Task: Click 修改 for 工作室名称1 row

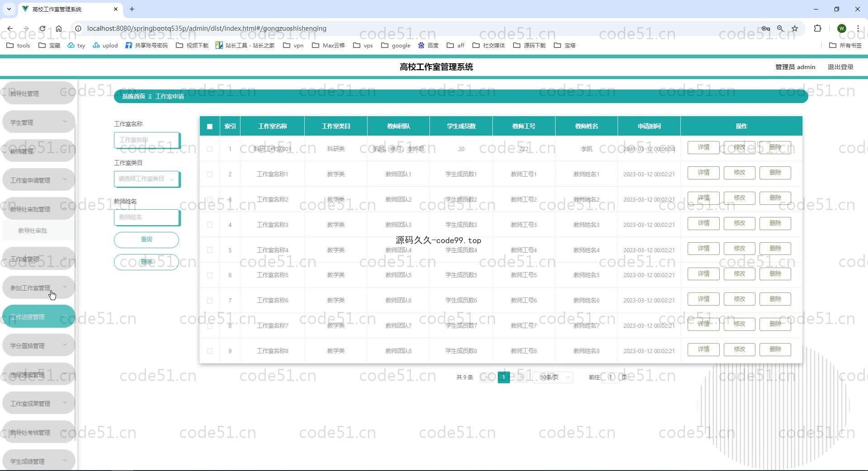Action: coord(740,173)
